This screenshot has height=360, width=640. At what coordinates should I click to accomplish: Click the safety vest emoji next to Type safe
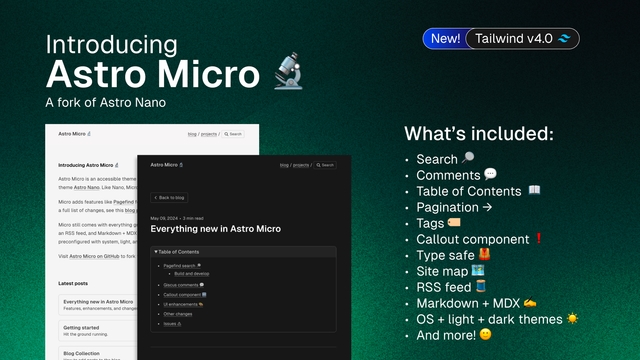tap(484, 254)
